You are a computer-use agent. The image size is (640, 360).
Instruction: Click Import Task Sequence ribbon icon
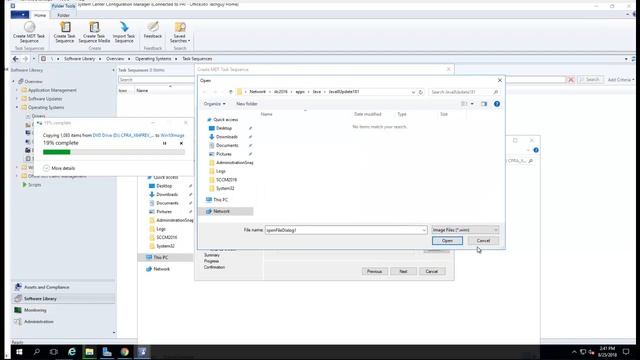click(124, 32)
